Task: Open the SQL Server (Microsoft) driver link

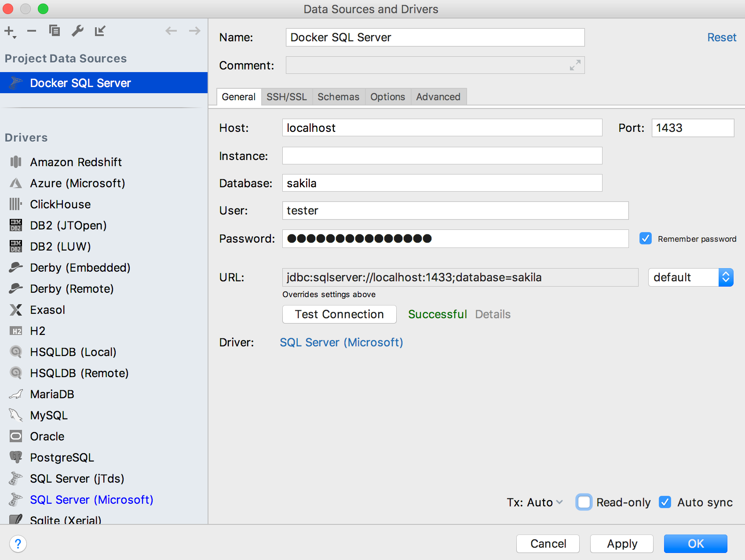Action: [x=341, y=342]
